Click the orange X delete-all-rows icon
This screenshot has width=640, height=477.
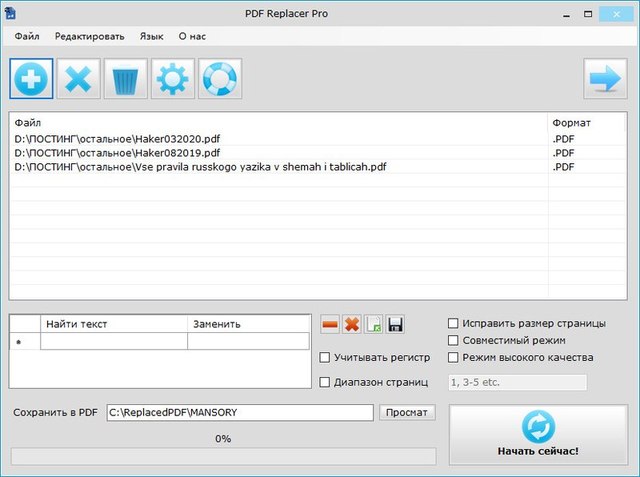[352, 324]
